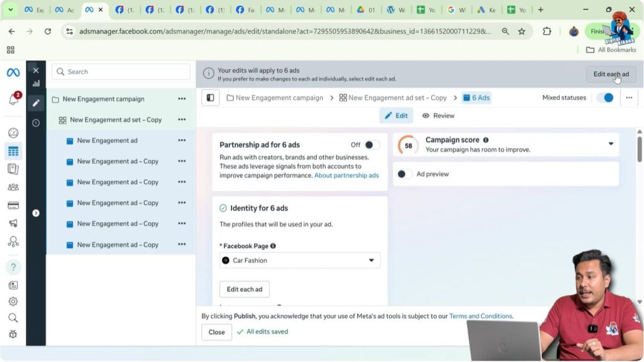Screen dimensions: 644x362
Task: Open the Facebook Page Car Fashion dropdown
Action: coord(300,261)
